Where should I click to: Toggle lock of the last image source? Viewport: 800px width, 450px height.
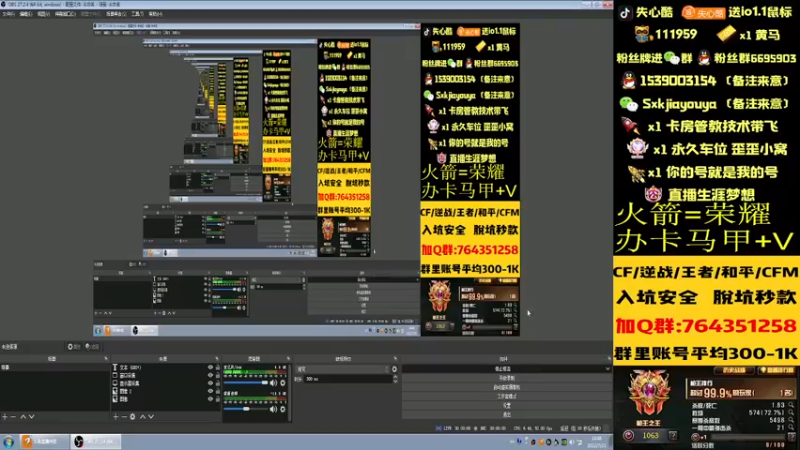coord(218,399)
